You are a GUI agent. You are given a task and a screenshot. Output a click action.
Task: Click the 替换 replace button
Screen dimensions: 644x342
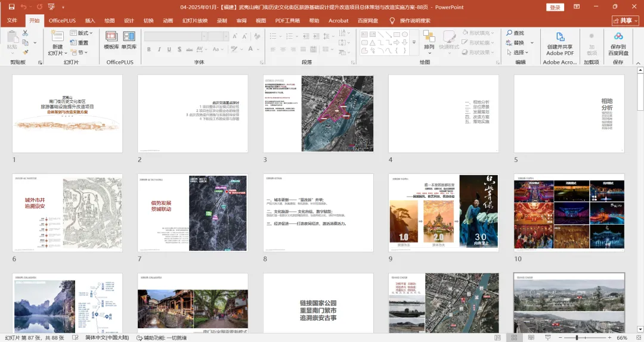(515, 43)
